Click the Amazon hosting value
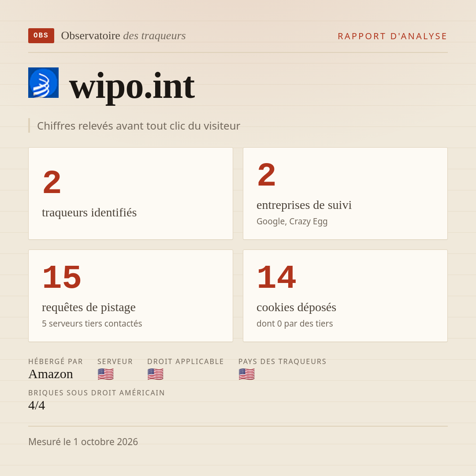The height and width of the screenshot is (476, 476). [51, 374]
